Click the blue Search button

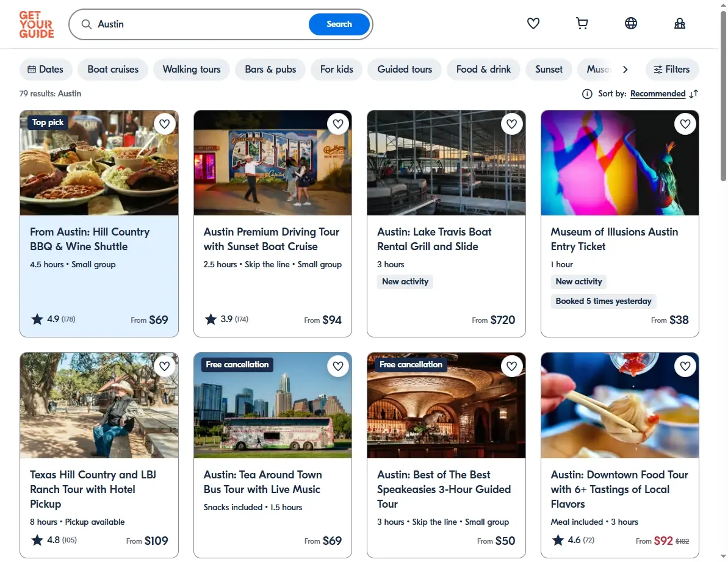pyautogui.click(x=339, y=24)
